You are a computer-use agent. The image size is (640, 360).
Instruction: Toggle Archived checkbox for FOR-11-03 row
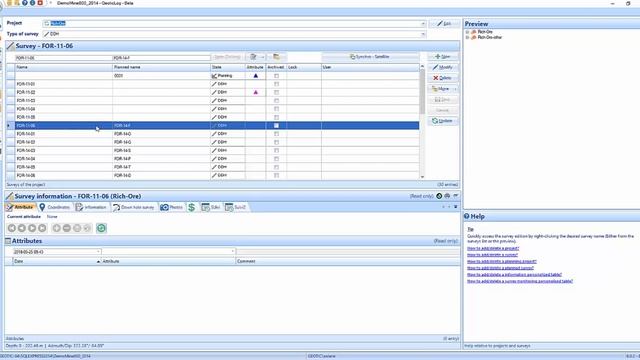276,100
